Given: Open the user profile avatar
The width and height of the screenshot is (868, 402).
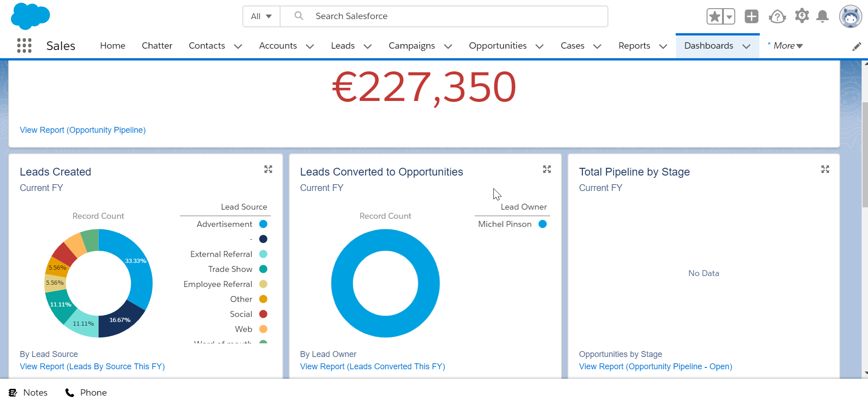Looking at the screenshot, I should click(850, 17).
